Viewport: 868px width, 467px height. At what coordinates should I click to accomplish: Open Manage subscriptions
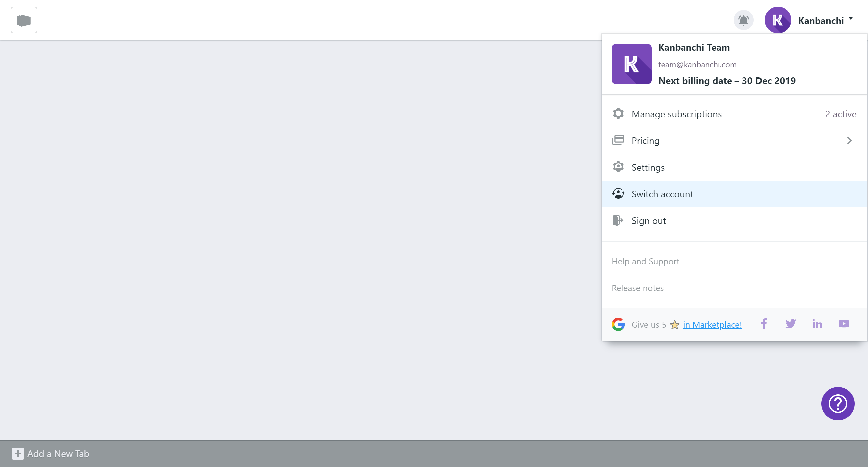[x=734, y=114]
